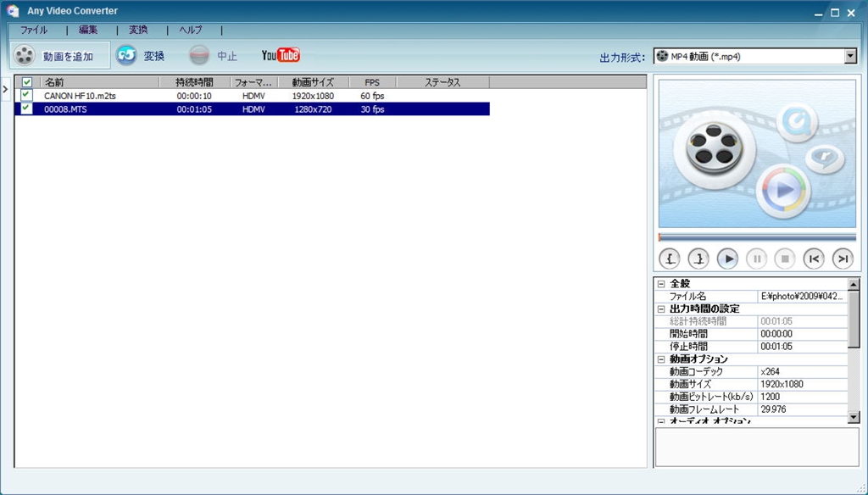Uncheck the 00008.MTS checkbox
The width and height of the screenshot is (868, 495).
point(26,109)
